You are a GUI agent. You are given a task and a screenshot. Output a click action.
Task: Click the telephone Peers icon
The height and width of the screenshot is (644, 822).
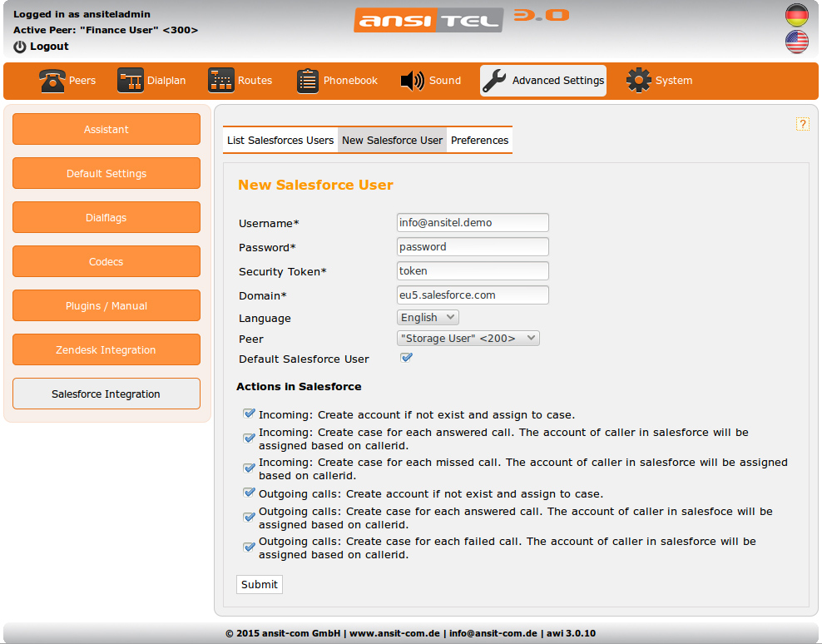click(52, 81)
